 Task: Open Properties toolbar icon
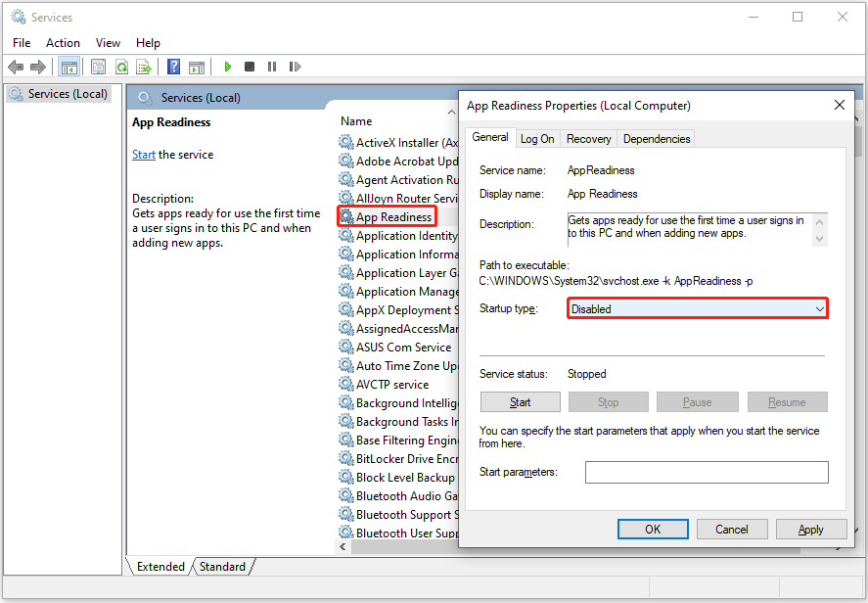coord(99,67)
